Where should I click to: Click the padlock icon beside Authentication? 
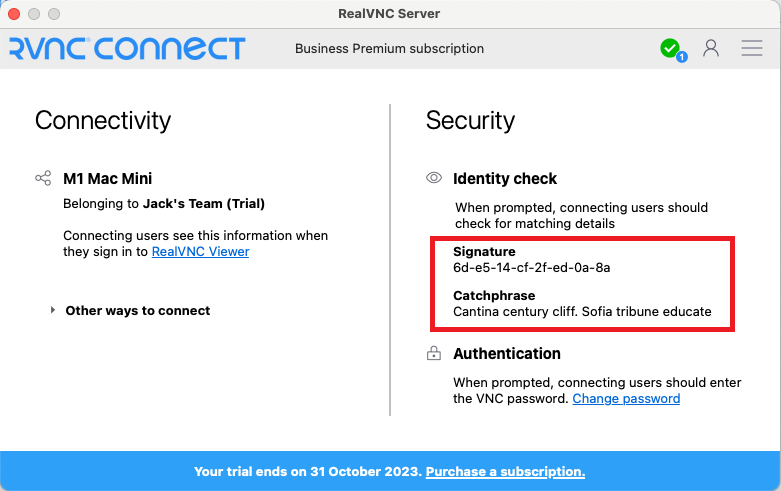point(434,353)
